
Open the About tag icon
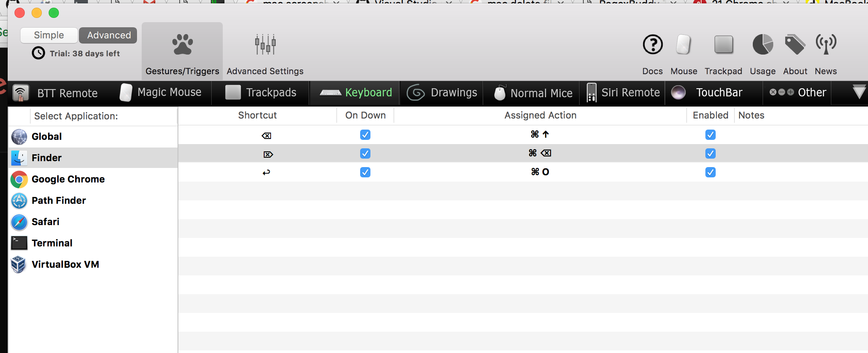coord(795,44)
